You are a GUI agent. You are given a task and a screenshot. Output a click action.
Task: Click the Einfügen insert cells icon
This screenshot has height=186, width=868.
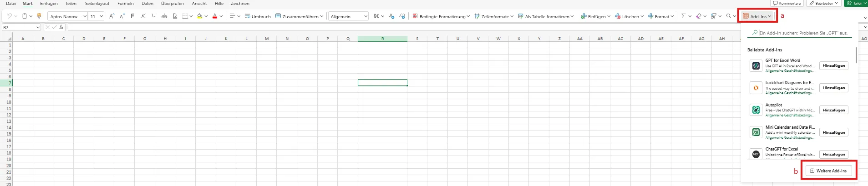(x=584, y=16)
